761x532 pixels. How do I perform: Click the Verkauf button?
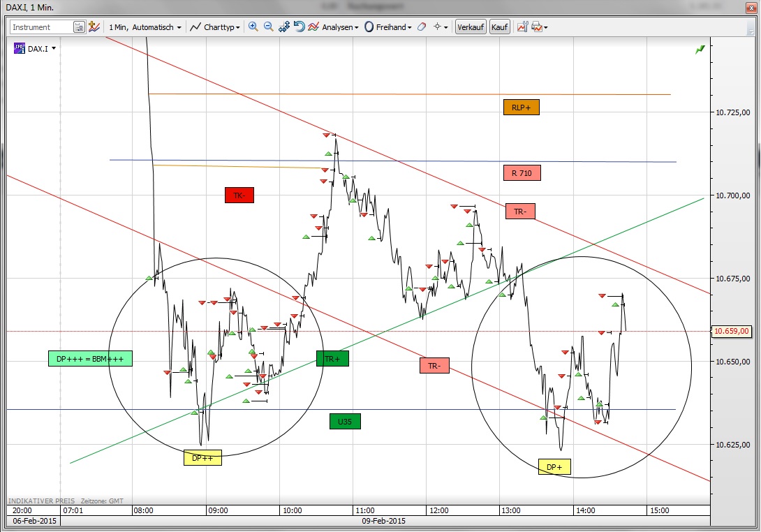click(x=471, y=27)
